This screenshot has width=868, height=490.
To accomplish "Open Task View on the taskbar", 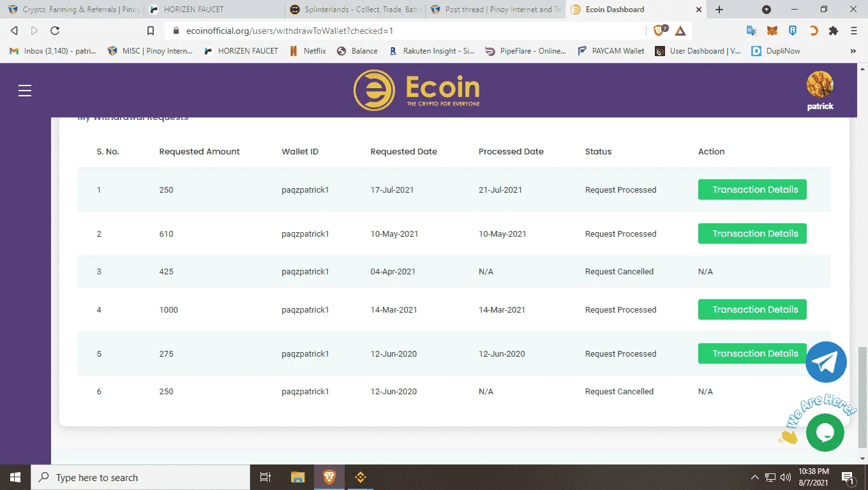I will click(x=266, y=477).
